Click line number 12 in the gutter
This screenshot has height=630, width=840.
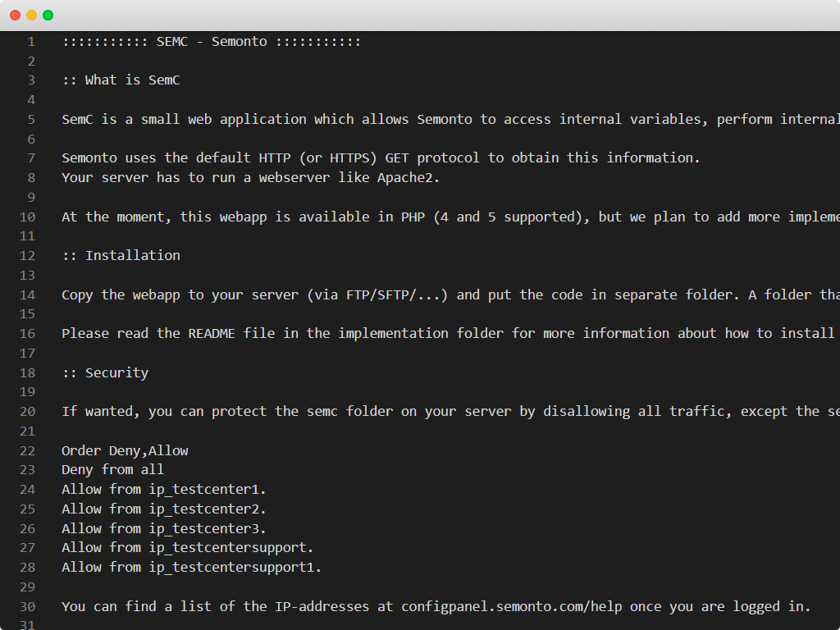(28, 255)
